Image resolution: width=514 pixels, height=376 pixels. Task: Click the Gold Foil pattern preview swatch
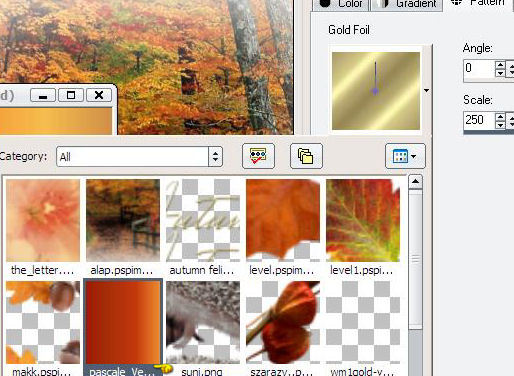(376, 91)
